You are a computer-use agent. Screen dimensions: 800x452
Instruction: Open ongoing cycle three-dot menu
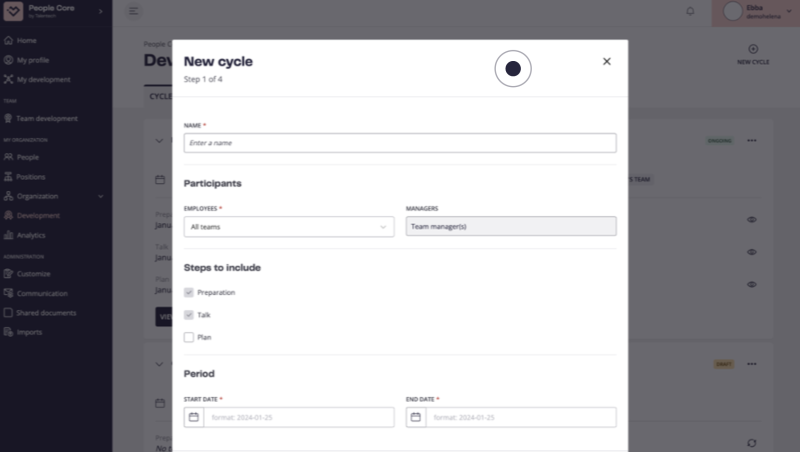coord(752,140)
